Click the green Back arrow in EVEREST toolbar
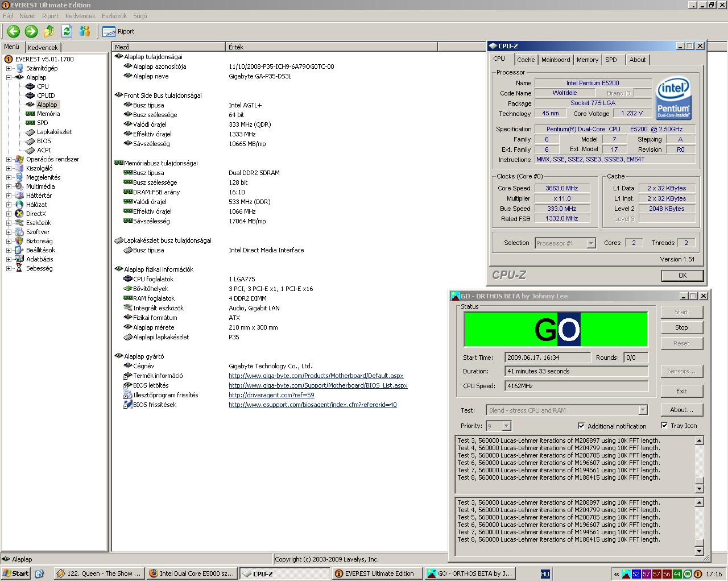 [x=14, y=31]
